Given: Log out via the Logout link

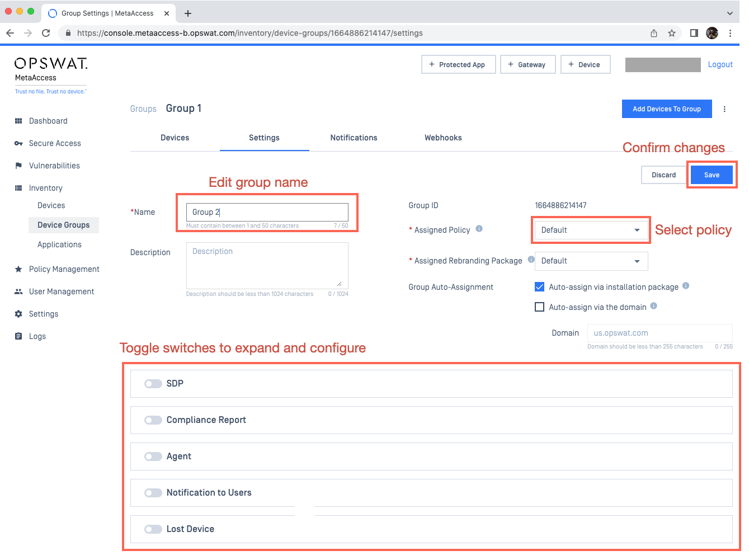Looking at the screenshot, I should (x=720, y=64).
